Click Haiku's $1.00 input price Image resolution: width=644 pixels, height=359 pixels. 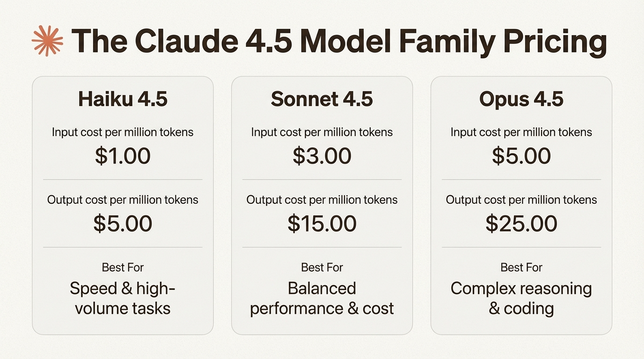pyautogui.click(x=123, y=156)
